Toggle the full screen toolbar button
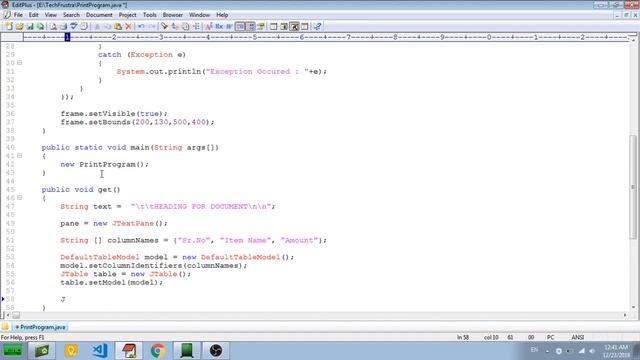 click(x=304, y=27)
